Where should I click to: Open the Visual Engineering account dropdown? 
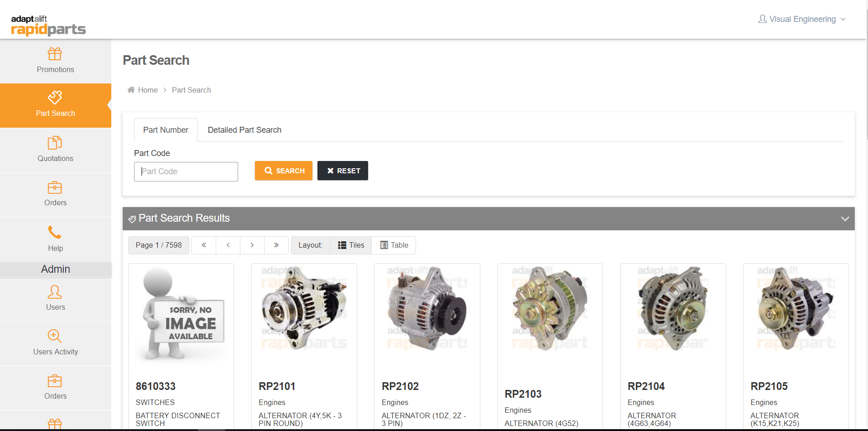click(x=802, y=19)
